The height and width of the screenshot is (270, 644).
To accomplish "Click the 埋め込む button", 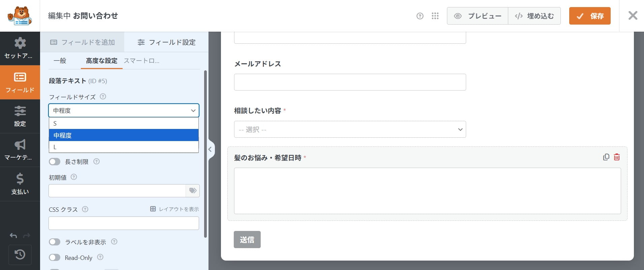I will pos(534,16).
